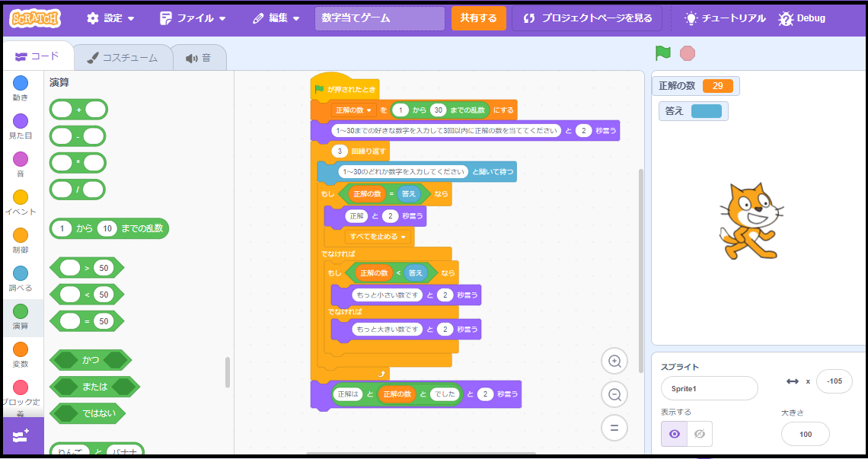Reset workspace zoom with the equals icon
Viewport: 868px width, 459px height.
[614, 428]
